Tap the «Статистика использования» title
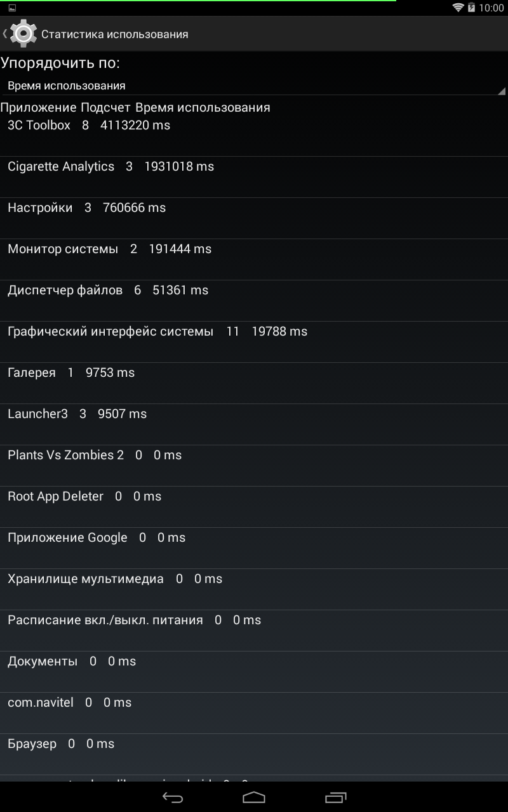The width and height of the screenshot is (508, 812). [115, 34]
